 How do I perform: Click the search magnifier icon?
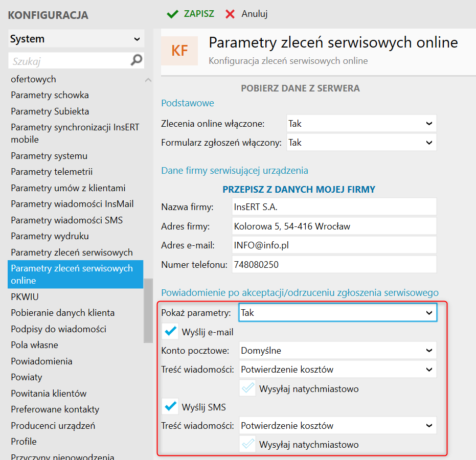tap(137, 60)
